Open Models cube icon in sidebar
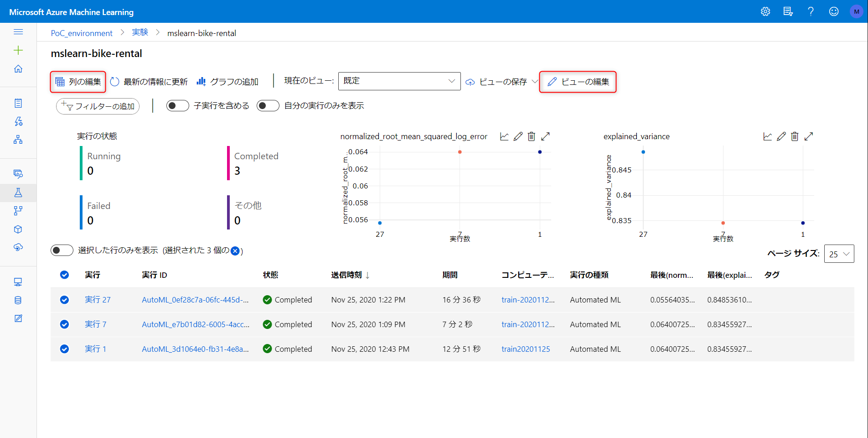 pos(18,229)
